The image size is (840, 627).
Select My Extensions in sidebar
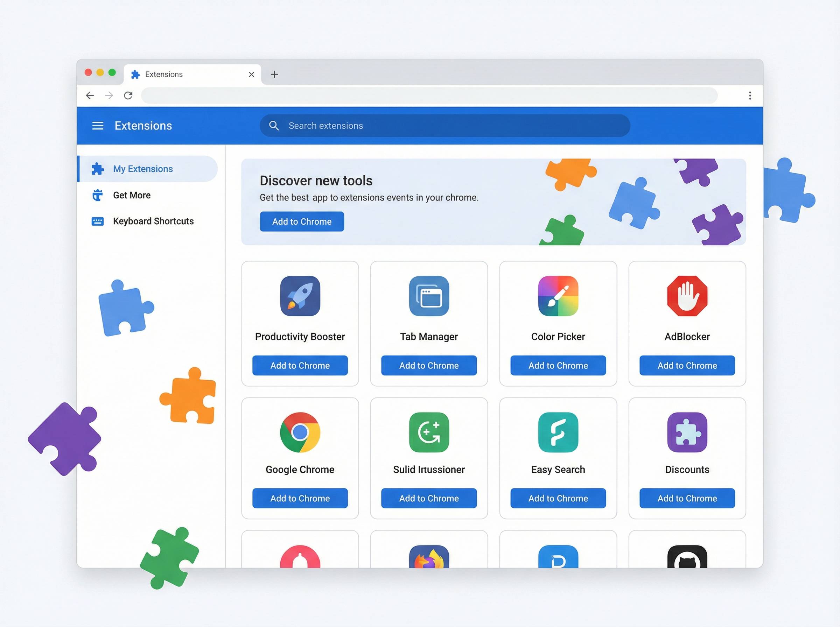pos(143,169)
